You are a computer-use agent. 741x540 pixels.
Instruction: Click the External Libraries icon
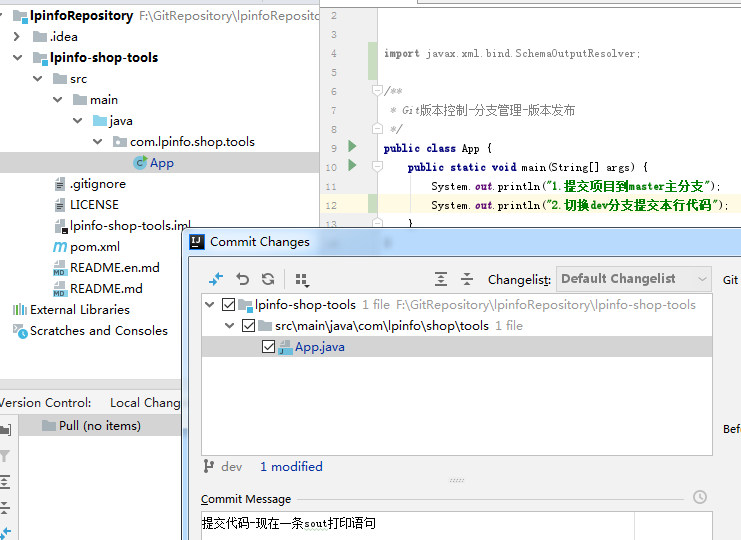pyautogui.click(x=20, y=310)
